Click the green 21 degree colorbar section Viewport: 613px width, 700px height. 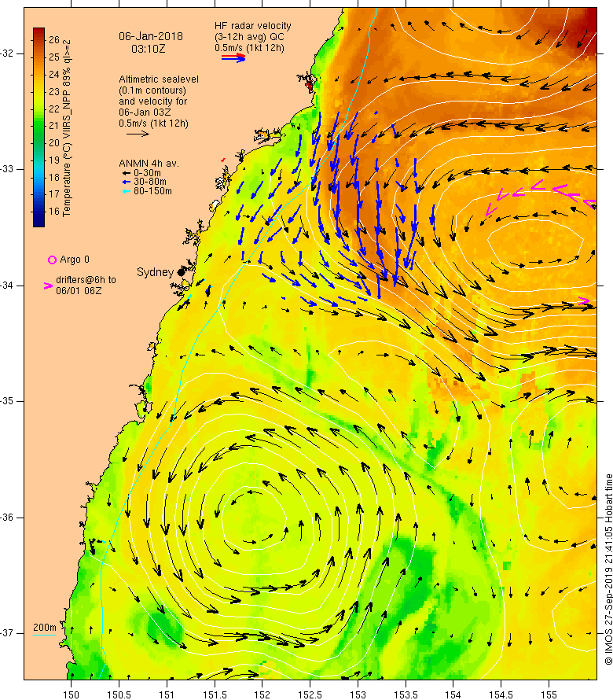click(39, 126)
